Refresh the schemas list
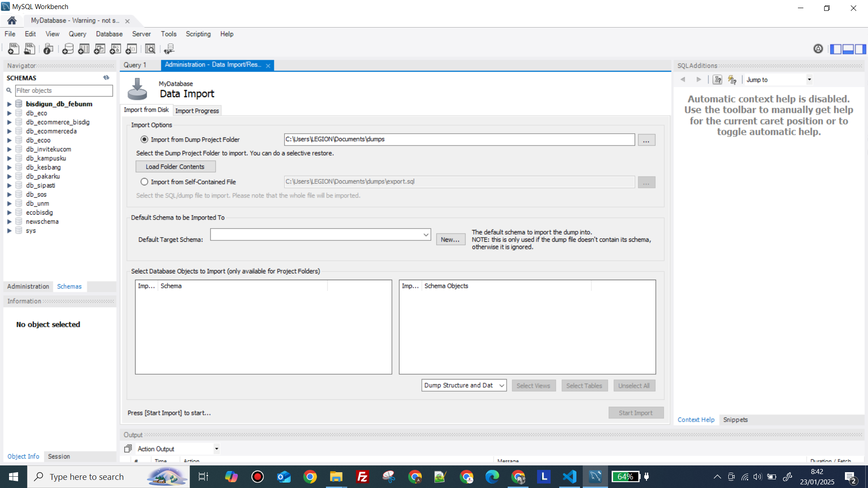Image resolution: width=868 pixels, height=488 pixels. [x=106, y=78]
